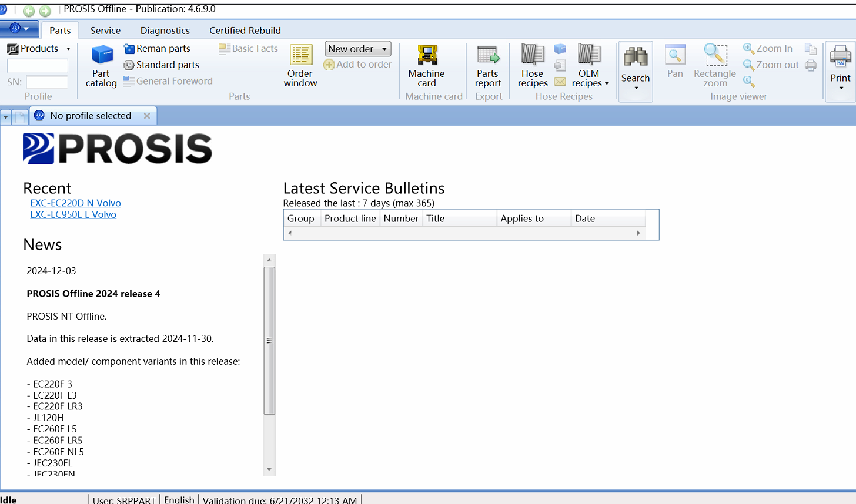Expand the Products dropdown

click(68, 49)
